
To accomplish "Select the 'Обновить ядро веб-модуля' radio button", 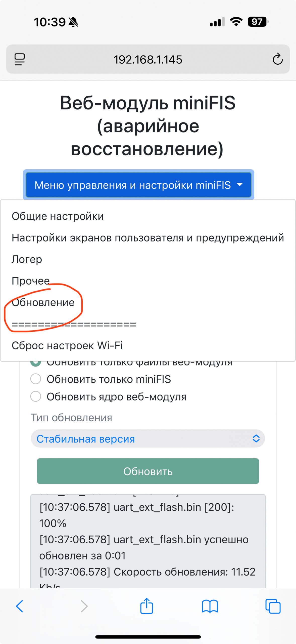I will click(x=36, y=396).
